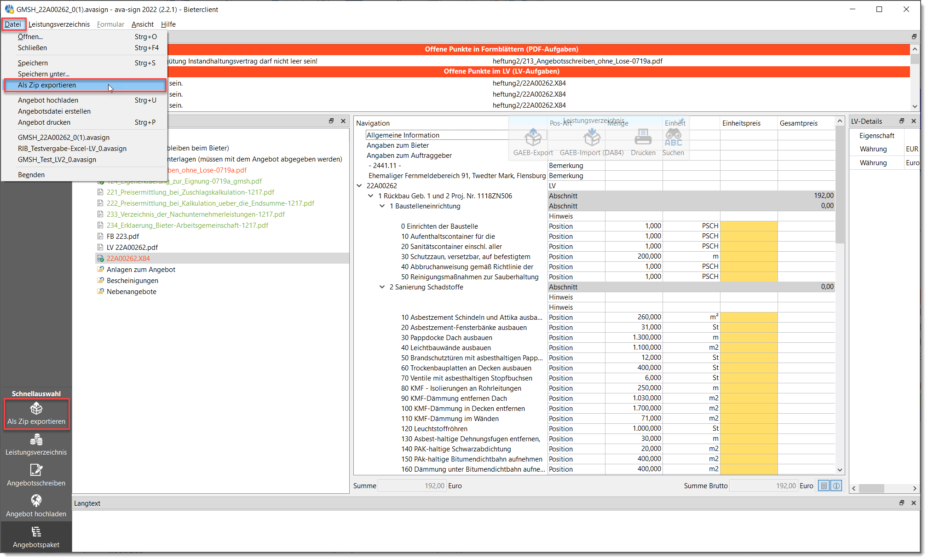Close the LV-Details panel
Image resolution: width=928 pixels, height=560 pixels.
[x=914, y=121]
